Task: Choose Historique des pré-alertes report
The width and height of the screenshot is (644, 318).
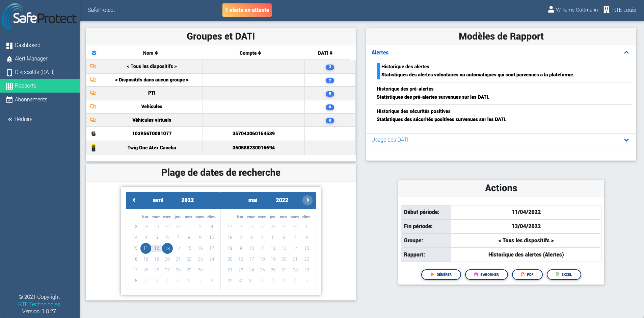Action: (504, 93)
